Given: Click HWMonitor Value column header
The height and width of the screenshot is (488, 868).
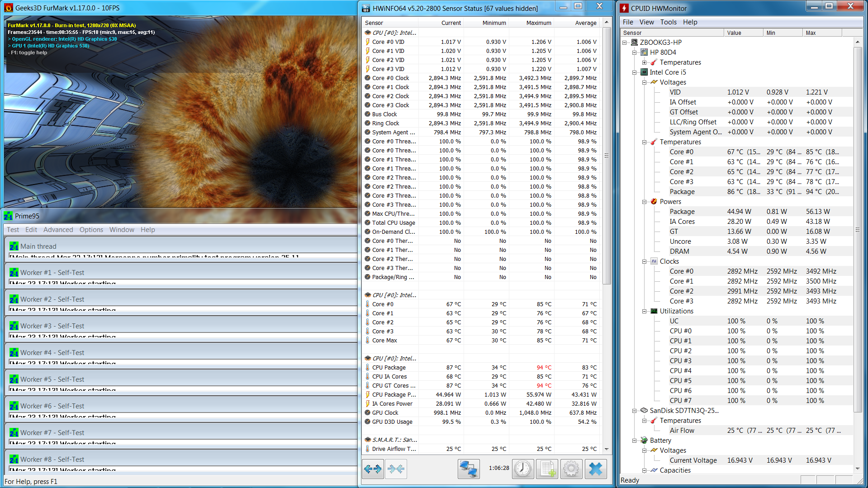Looking at the screenshot, I should pos(744,33).
